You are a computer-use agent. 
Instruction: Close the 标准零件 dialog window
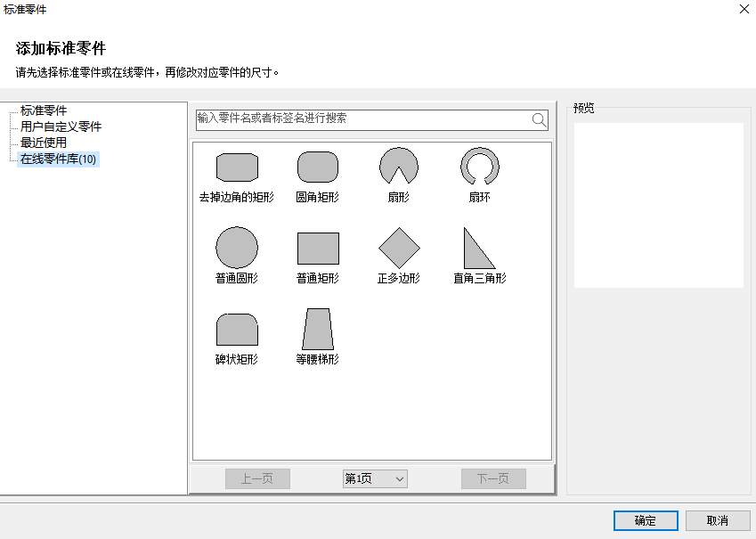[x=744, y=9]
